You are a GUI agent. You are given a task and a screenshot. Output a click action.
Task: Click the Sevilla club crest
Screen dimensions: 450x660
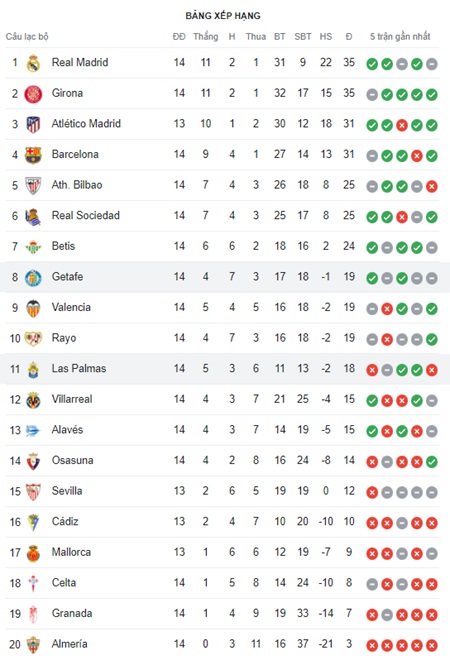(x=33, y=492)
